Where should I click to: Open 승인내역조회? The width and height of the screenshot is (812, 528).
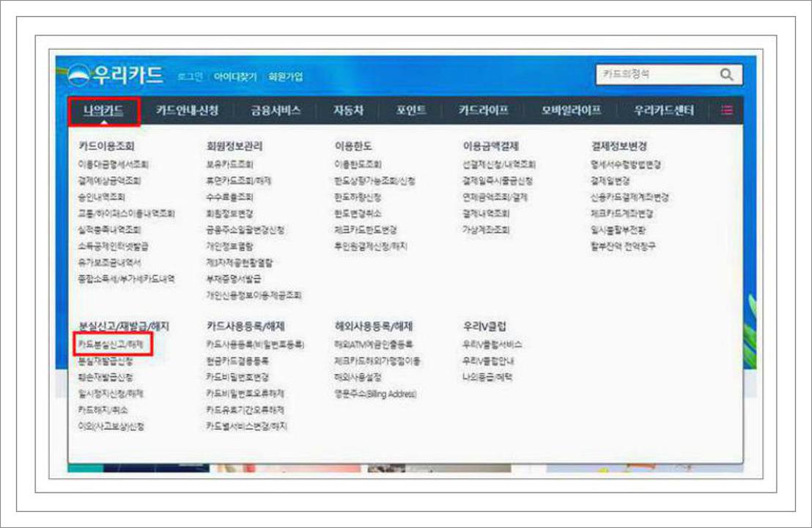(101, 197)
